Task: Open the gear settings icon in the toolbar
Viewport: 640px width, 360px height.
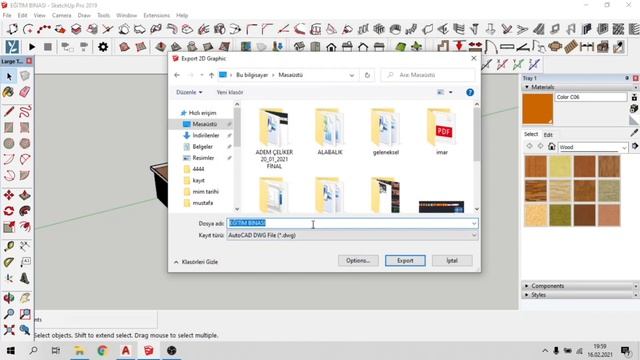Action: (103, 47)
